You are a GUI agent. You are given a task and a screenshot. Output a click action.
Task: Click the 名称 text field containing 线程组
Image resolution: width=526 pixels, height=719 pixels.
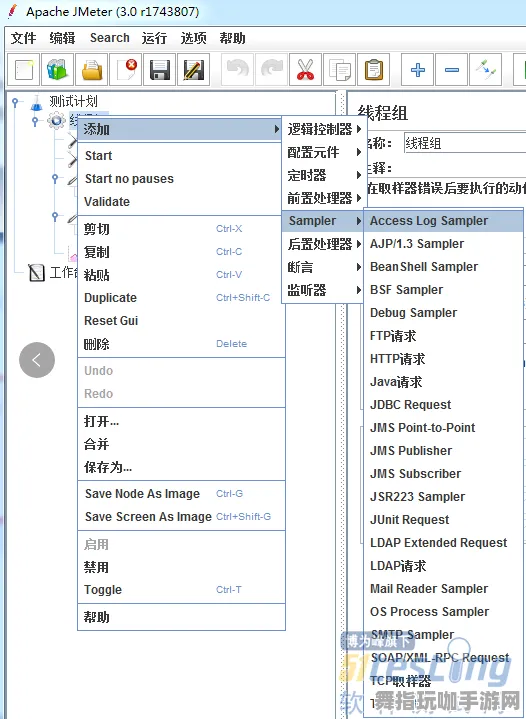[x=465, y=143]
